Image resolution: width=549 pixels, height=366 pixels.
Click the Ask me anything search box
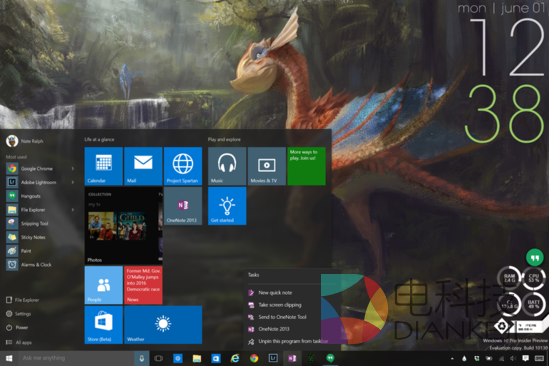click(76, 358)
